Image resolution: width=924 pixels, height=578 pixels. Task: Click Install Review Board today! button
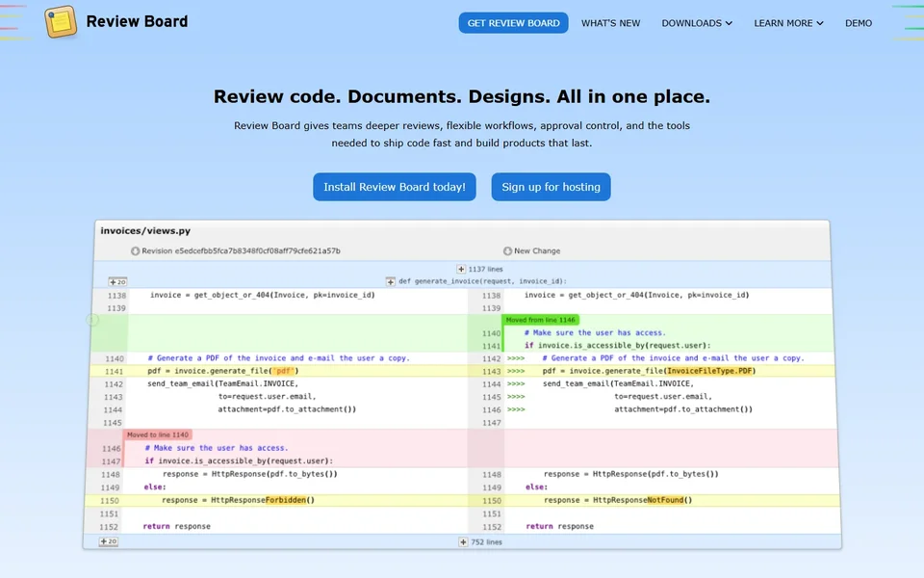395,187
